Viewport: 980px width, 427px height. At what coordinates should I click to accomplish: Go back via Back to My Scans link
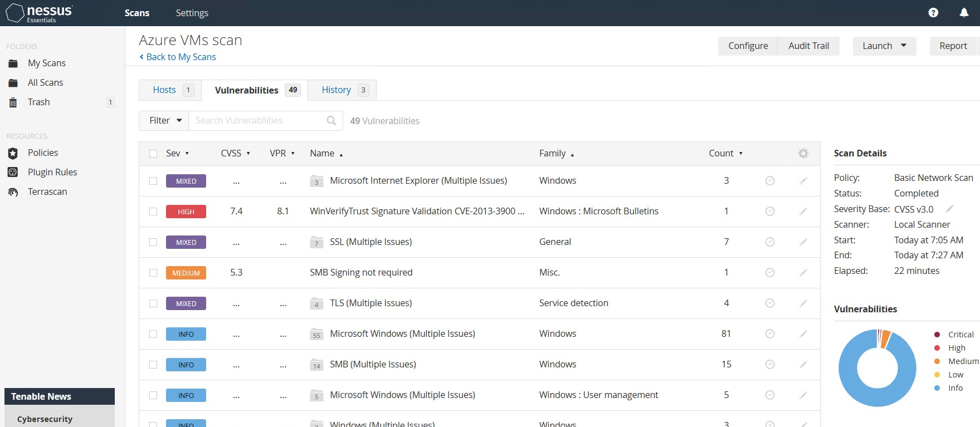178,57
